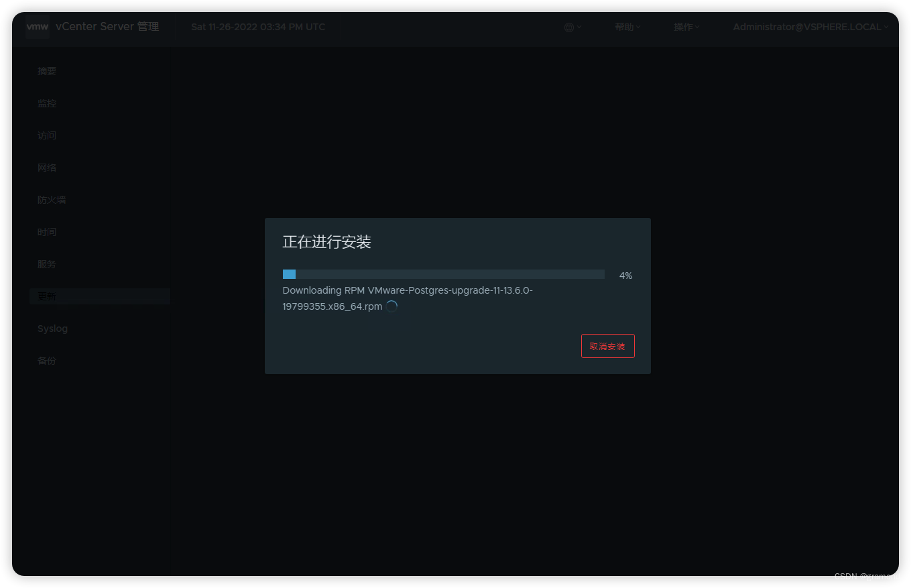Click the 4% progress value
This screenshot has width=911, height=588.
click(625, 276)
